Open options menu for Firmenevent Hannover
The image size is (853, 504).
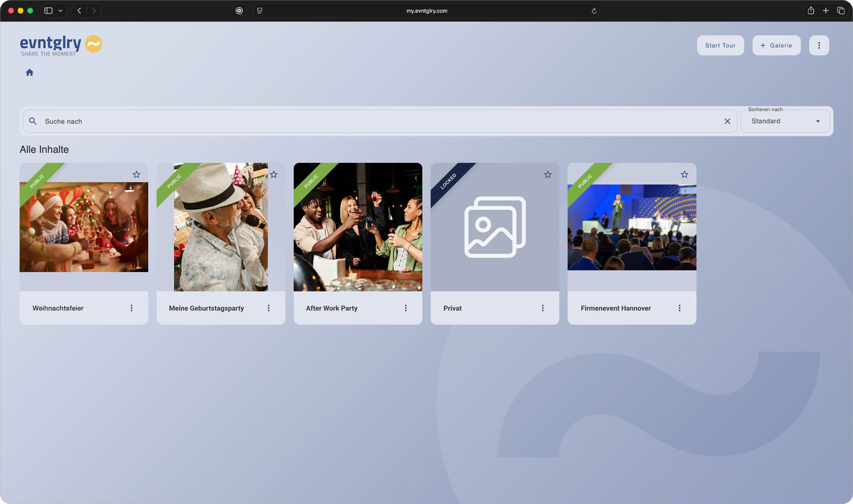pos(679,308)
